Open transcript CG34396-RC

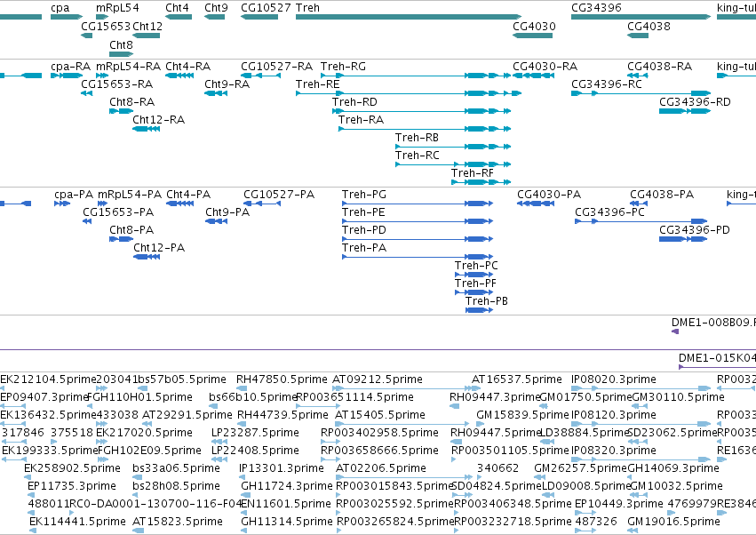pos(641,93)
